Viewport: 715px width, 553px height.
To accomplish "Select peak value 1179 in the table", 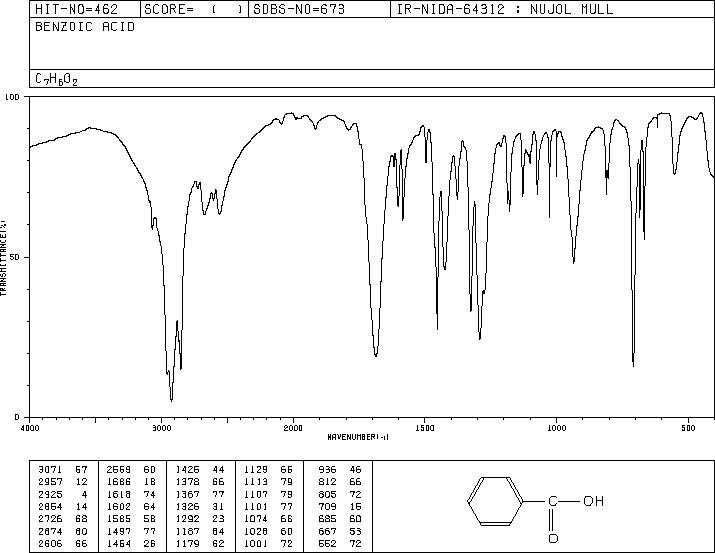I will (187, 543).
